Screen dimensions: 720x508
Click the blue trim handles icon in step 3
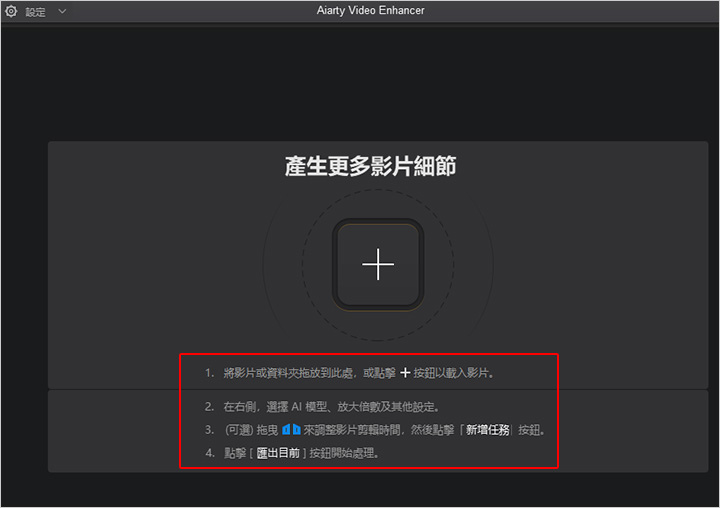click(291, 429)
